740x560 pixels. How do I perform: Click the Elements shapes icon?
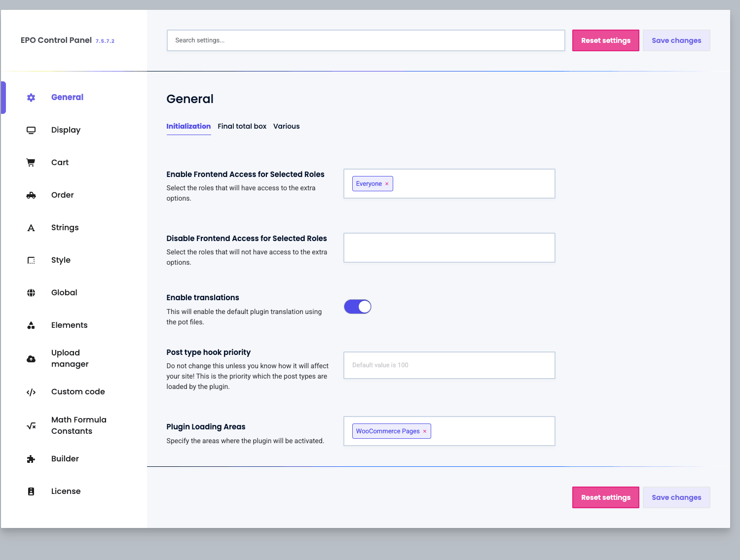coord(31,325)
